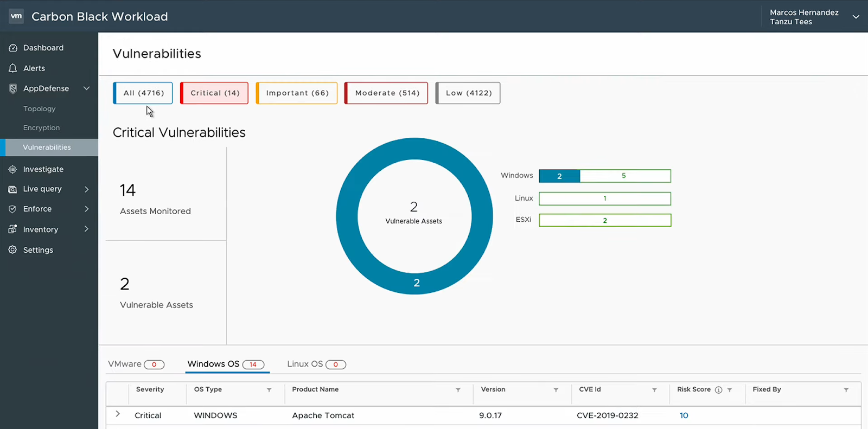Click the version 9.0.17 cell
The height and width of the screenshot is (429, 868).
click(490, 415)
